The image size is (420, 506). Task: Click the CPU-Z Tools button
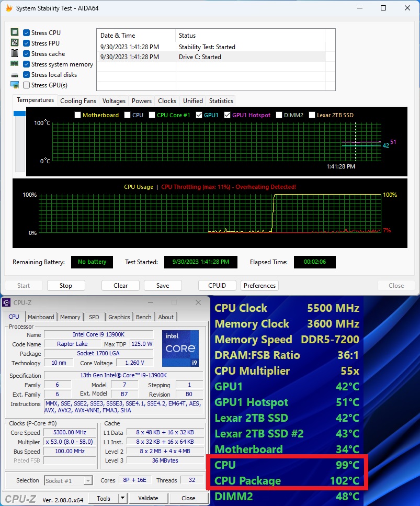103,498
